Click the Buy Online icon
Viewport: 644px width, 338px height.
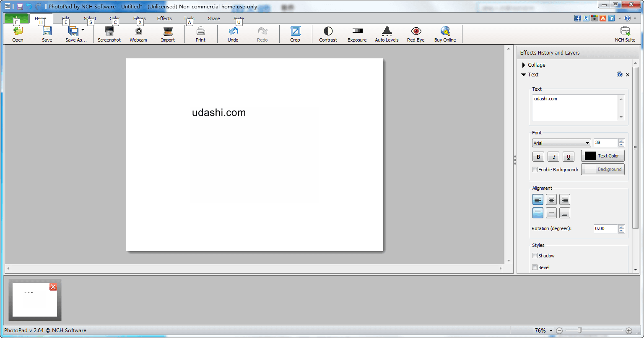point(445,31)
